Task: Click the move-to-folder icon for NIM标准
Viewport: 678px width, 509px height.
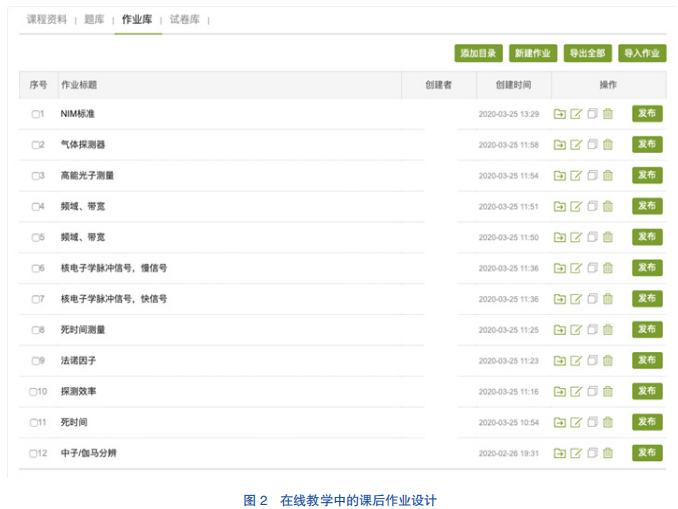Action: click(x=560, y=114)
